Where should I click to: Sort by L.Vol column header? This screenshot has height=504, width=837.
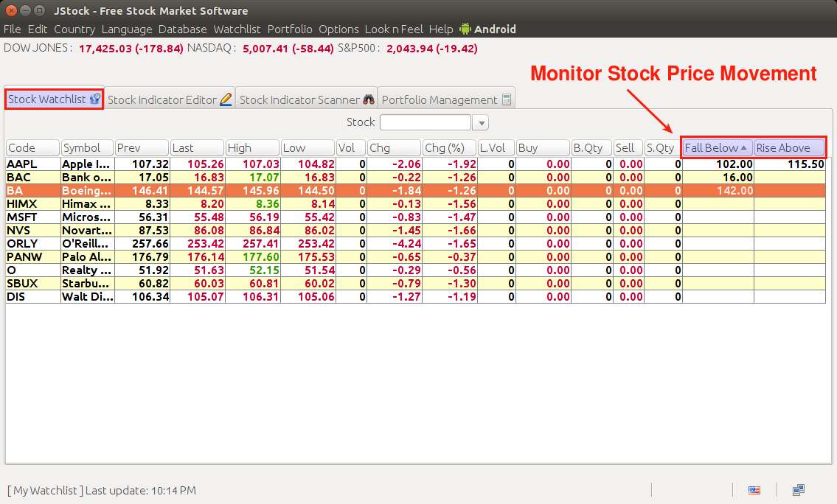click(496, 147)
